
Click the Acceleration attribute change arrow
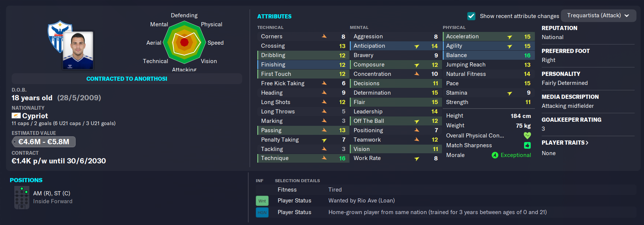tap(509, 37)
